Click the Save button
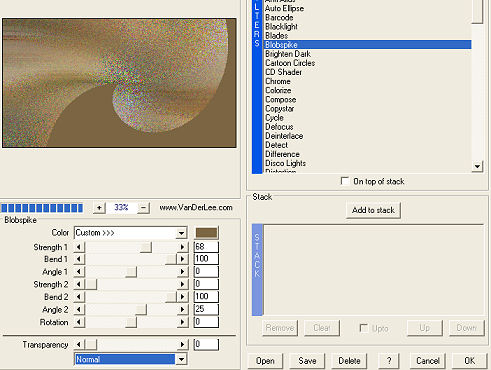The image size is (491, 370). click(x=307, y=361)
